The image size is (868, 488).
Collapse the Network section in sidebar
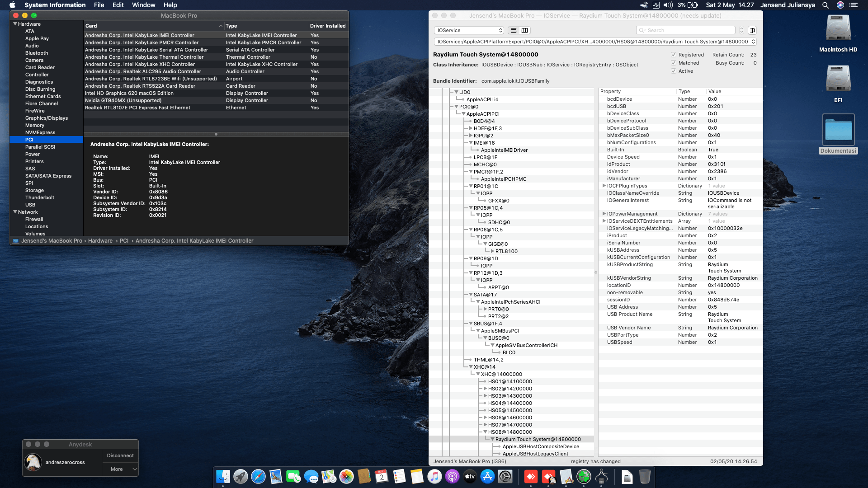[15, 212]
